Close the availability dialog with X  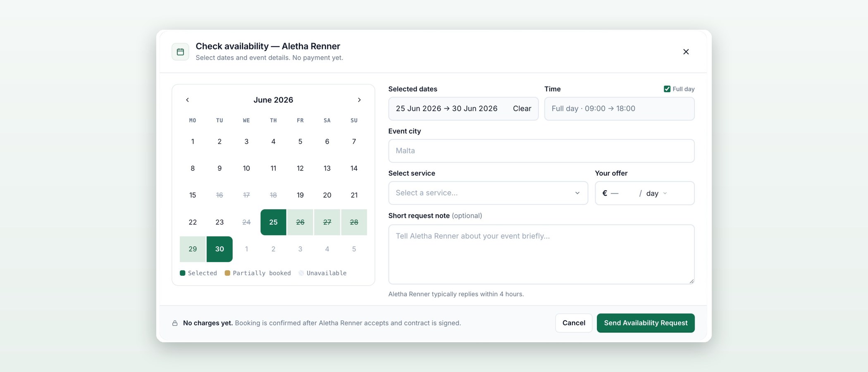pyautogui.click(x=686, y=52)
